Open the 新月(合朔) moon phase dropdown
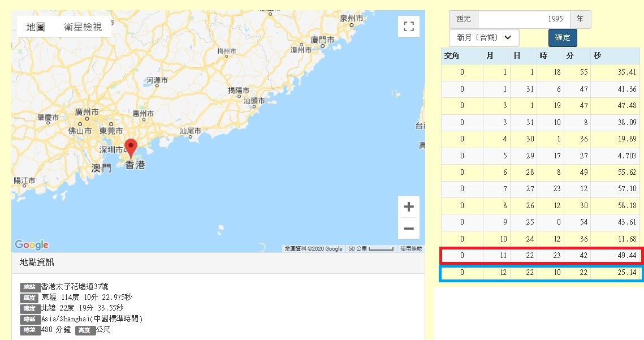 click(484, 37)
